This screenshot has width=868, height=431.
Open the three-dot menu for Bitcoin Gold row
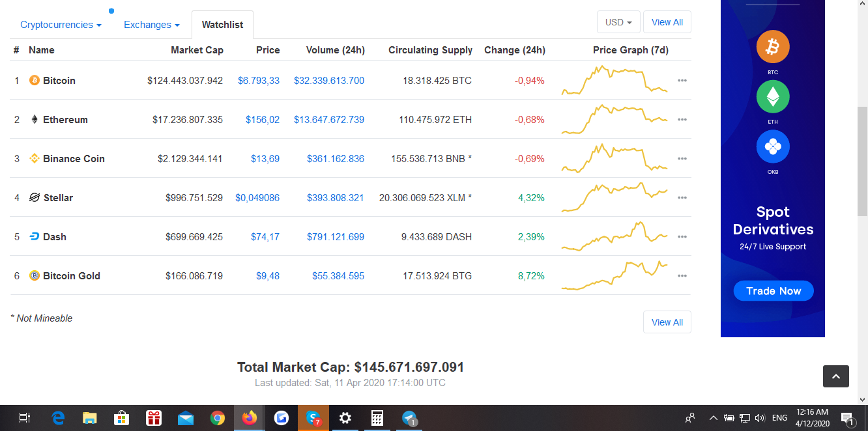(x=682, y=276)
